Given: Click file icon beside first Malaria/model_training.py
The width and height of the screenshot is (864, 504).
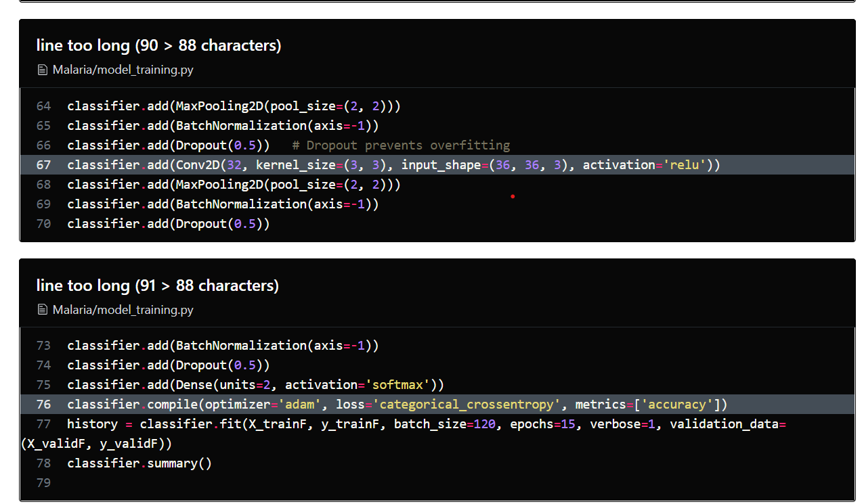Looking at the screenshot, I should 43,70.
